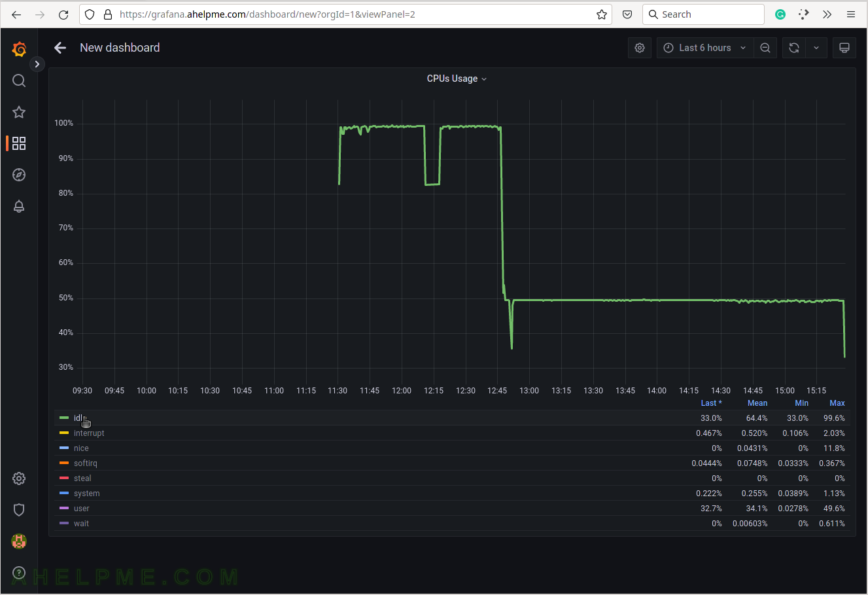The width and height of the screenshot is (868, 595).
Task: Click the browser Back arrow
Action: [x=16, y=14]
